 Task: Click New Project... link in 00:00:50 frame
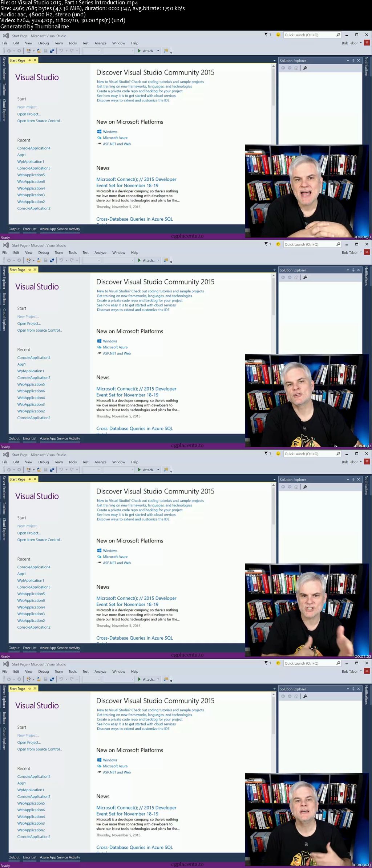click(28, 107)
